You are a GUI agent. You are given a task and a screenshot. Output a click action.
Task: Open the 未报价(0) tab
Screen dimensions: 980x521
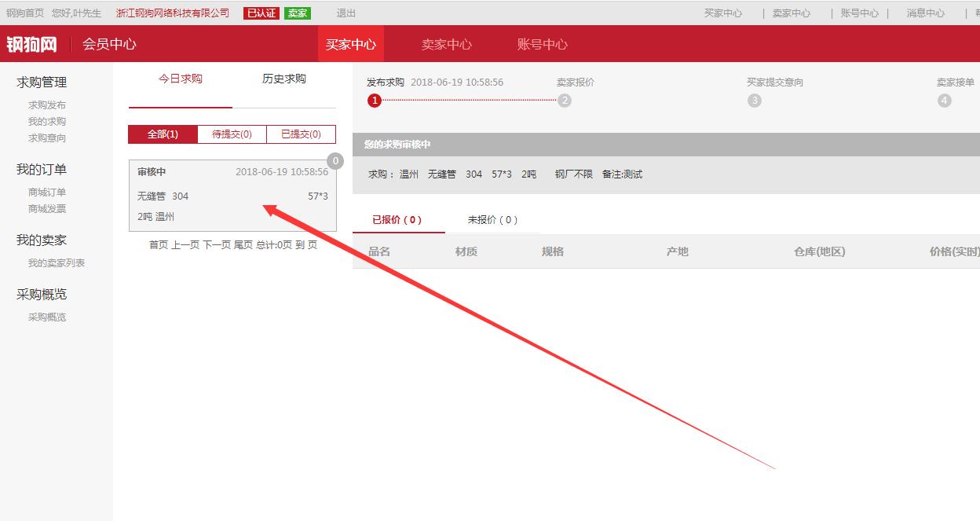click(492, 220)
